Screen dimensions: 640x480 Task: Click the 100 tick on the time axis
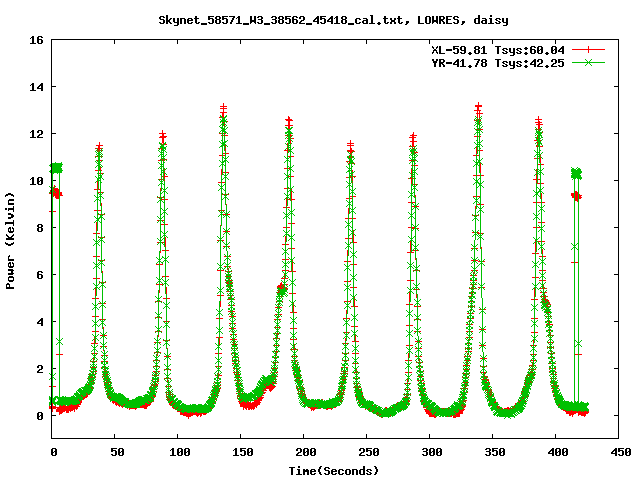click(x=178, y=452)
